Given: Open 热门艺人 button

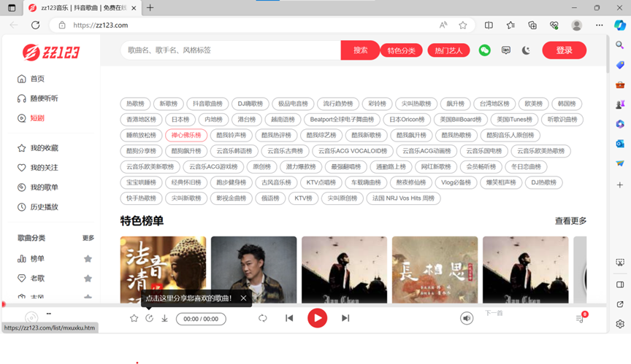Looking at the screenshot, I should pyautogui.click(x=448, y=50).
